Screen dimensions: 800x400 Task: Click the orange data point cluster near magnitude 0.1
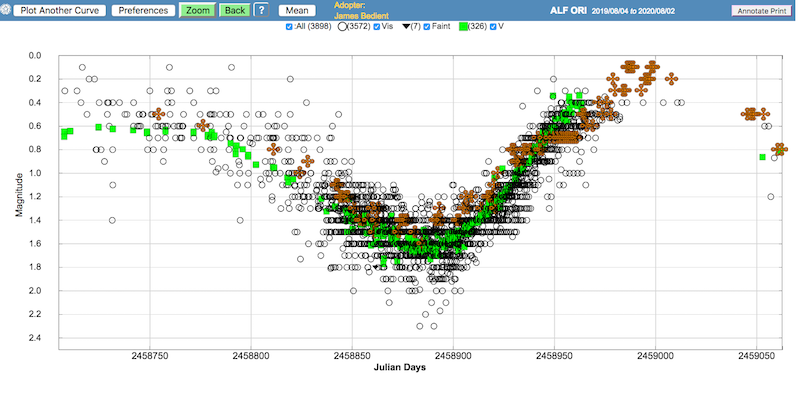point(630,67)
